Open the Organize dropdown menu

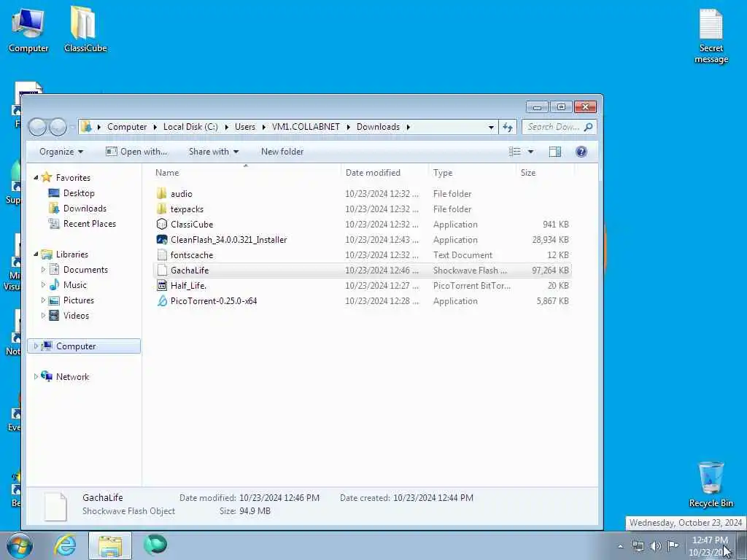[61, 152]
